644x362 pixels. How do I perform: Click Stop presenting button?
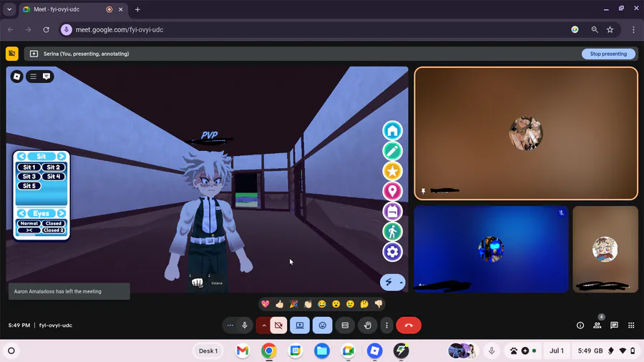tap(608, 54)
